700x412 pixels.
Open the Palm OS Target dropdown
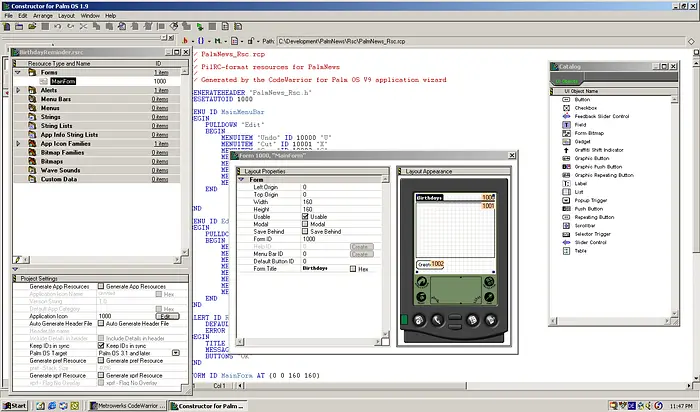click(176, 353)
